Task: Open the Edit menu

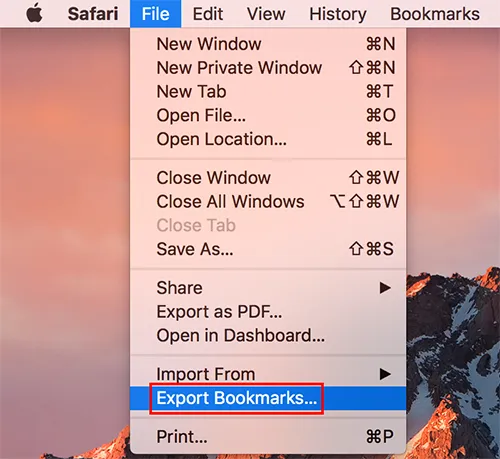Action: pyautogui.click(x=208, y=14)
